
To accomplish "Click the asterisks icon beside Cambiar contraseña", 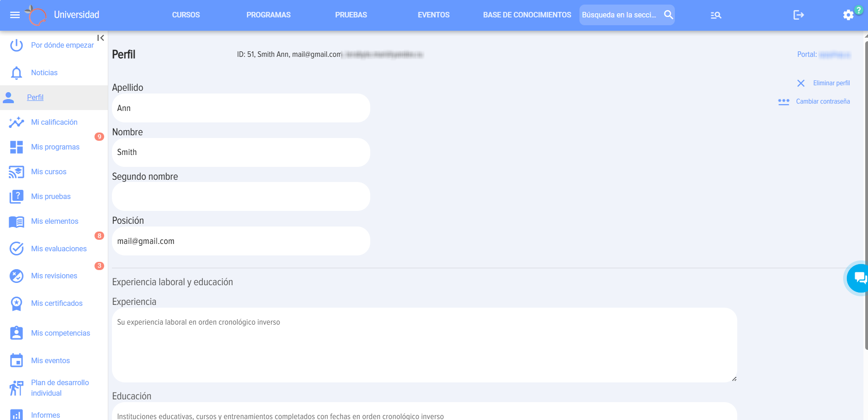I will point(784,102).
